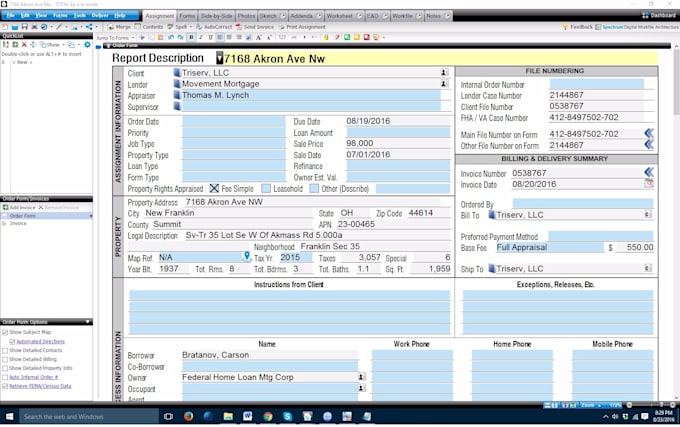The width and height of the screenshot is (680, 427).
Task: Open Microsoft Word from the taskbar
Action: coord(248,416)
